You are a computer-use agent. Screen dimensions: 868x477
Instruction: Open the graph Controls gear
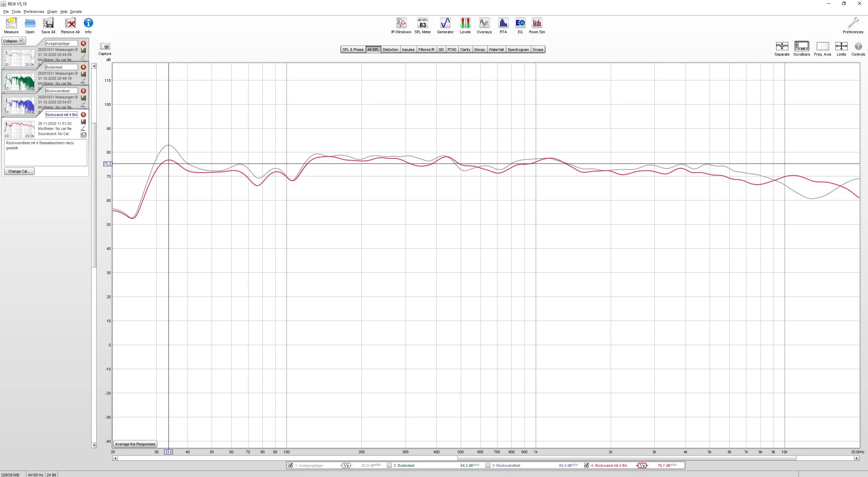(858, 49)
